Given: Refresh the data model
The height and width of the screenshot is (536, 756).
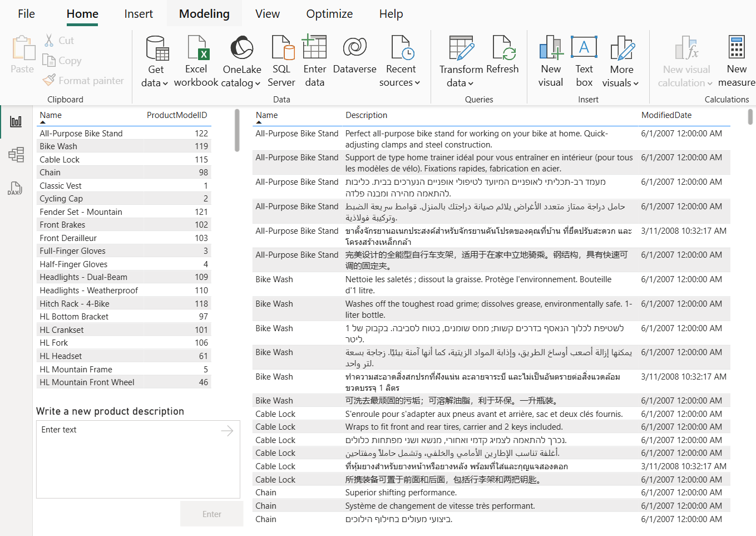Looking at the screenshot, I should pyautogui.click(x=502, y=60).
